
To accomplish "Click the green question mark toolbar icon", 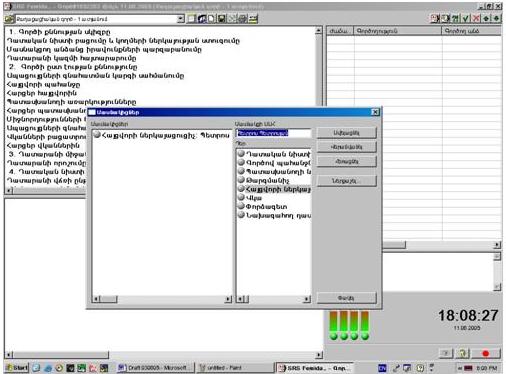I will coord(455,18).
